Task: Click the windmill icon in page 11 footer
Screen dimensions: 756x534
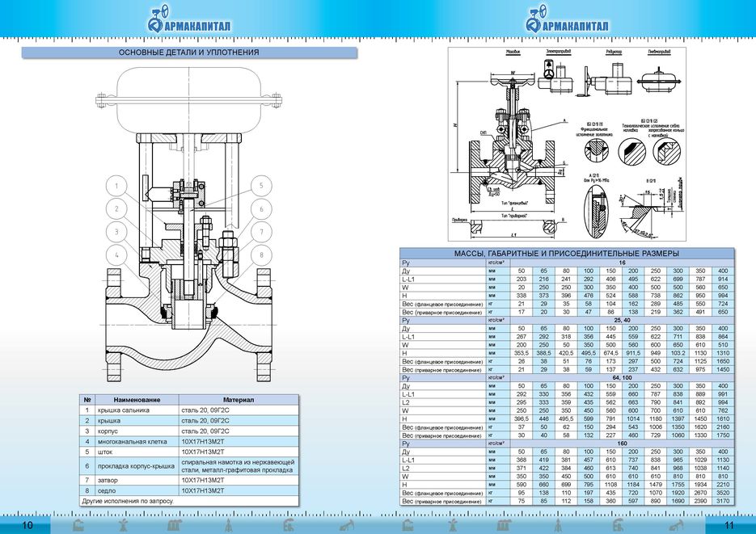Action: (453, 525)
